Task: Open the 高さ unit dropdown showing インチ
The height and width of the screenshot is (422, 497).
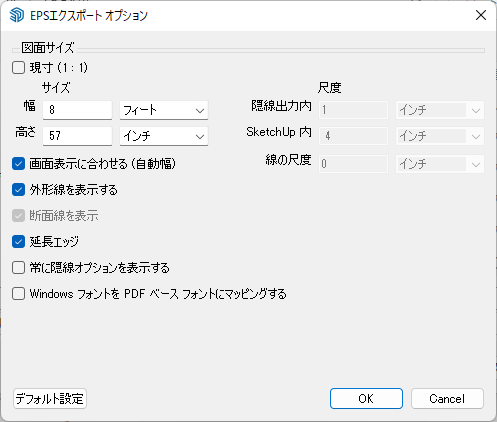Action: 164,136
